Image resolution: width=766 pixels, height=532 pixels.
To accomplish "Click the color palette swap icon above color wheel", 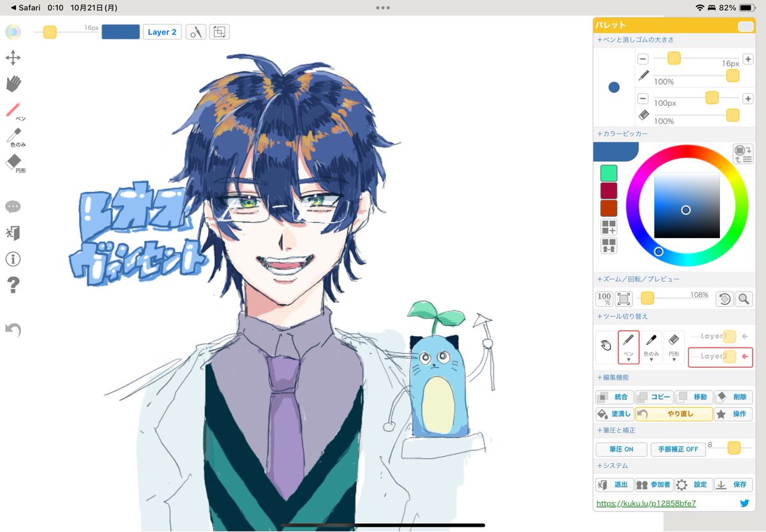I will pyautogui.click(x=742, y=154).
